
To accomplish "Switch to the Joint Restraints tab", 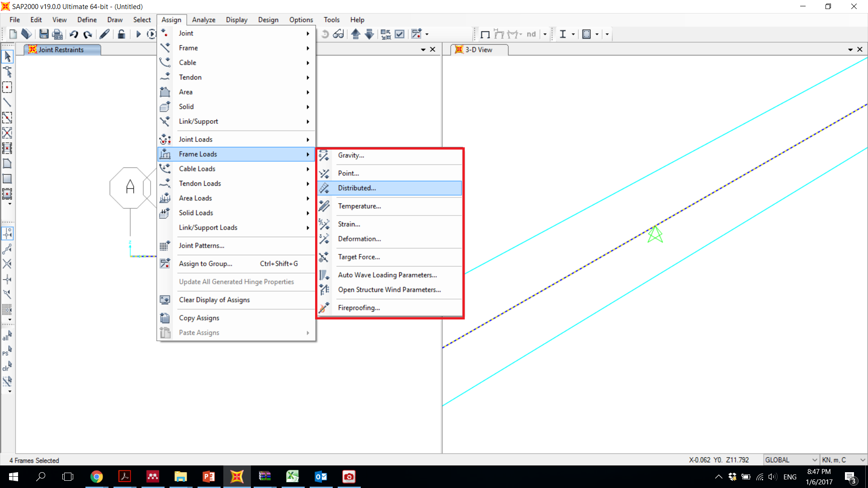I will (61, 50).
